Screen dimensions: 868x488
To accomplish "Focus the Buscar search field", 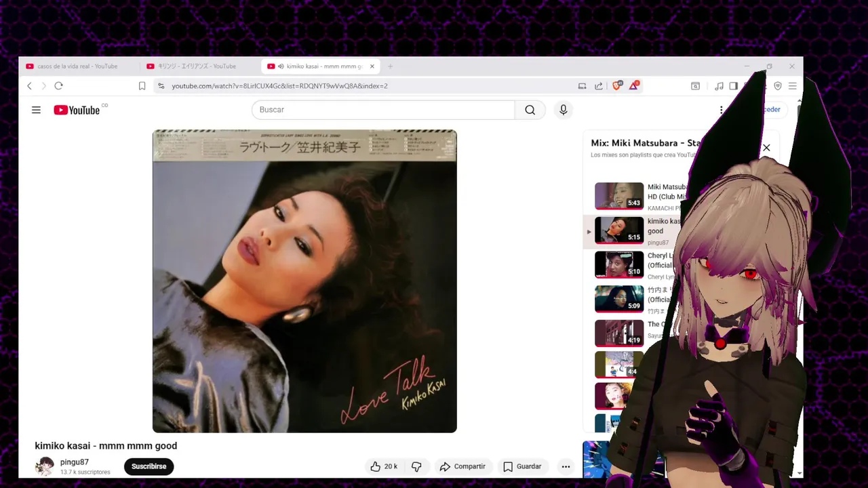I will 383,110.
